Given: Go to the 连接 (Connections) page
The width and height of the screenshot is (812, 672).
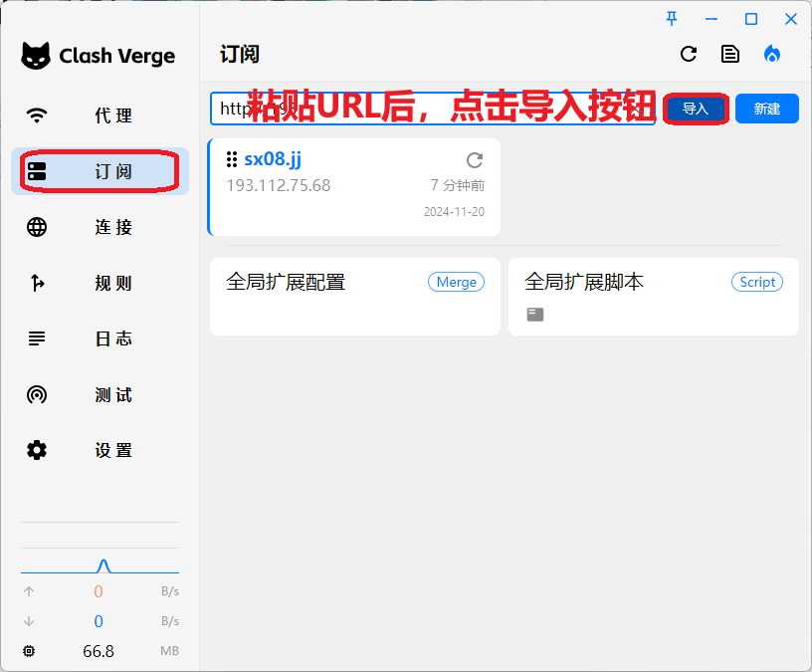Looking at the screenshot, I should 100,227.
